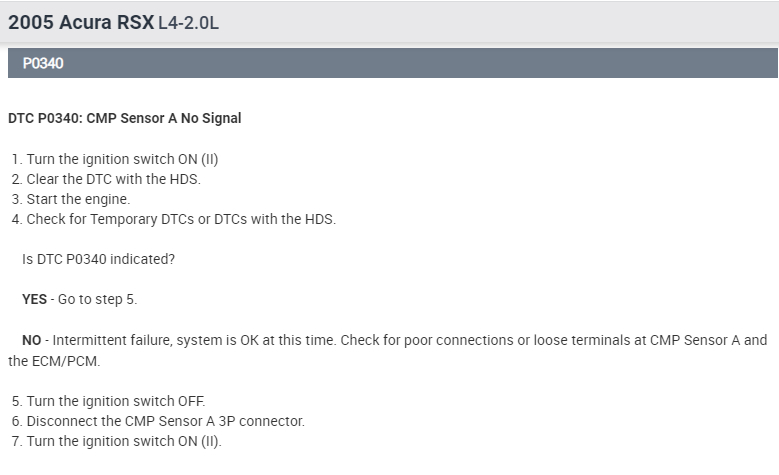Click the question Is DTC P0340 indicated
The width and height of the screenshot is (779, 475).
tap(98, 259)
